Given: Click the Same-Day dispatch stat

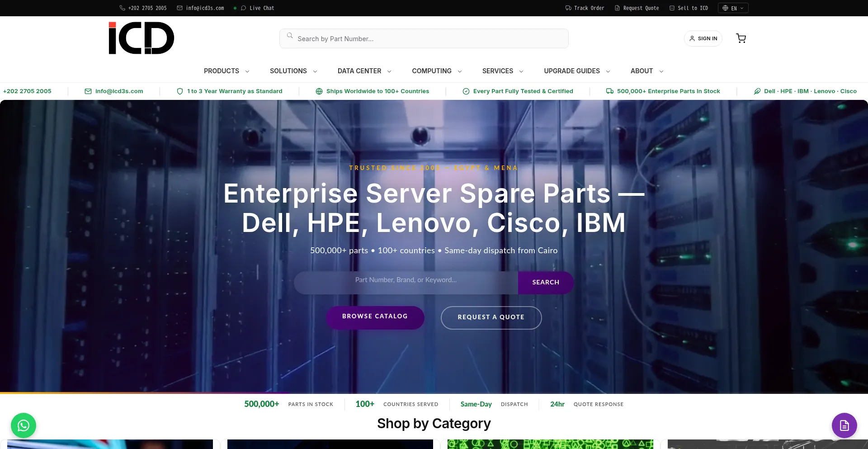Looking at the screenshot, I should pos(494,404).
